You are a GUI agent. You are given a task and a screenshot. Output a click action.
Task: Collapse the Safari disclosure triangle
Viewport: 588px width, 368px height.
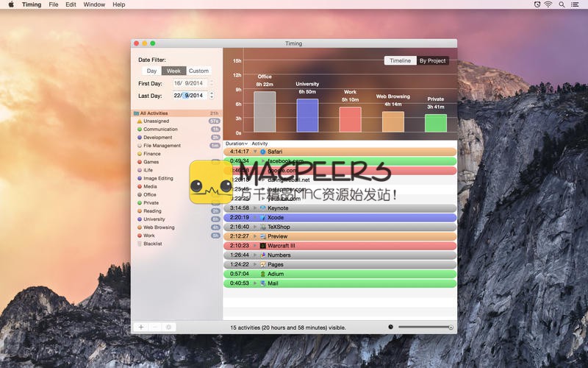click(255, 152)
